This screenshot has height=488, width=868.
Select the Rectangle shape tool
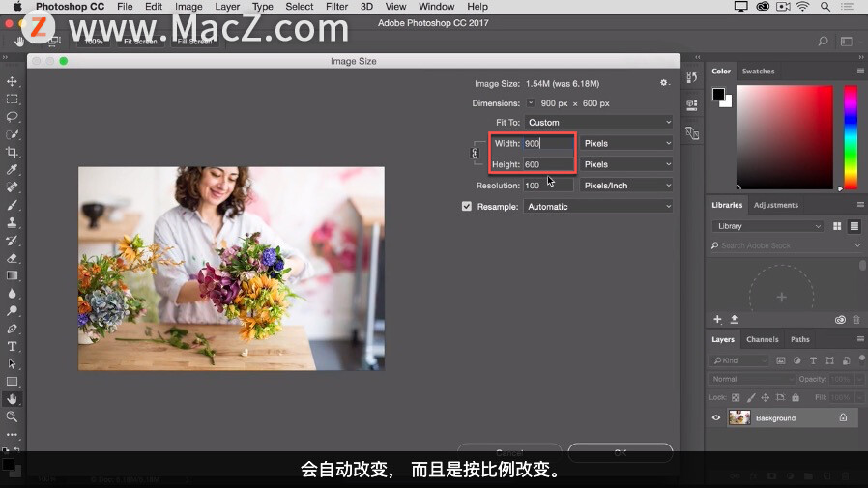click(x=12, y=381)
